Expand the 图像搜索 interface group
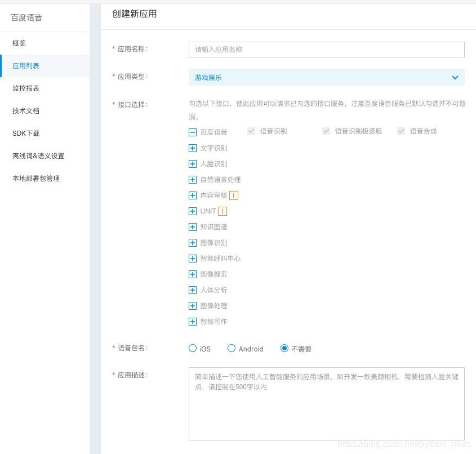Image resolution: width=476 pixels, height=454 pixels. pyautogui.click(x=193, y=274)
